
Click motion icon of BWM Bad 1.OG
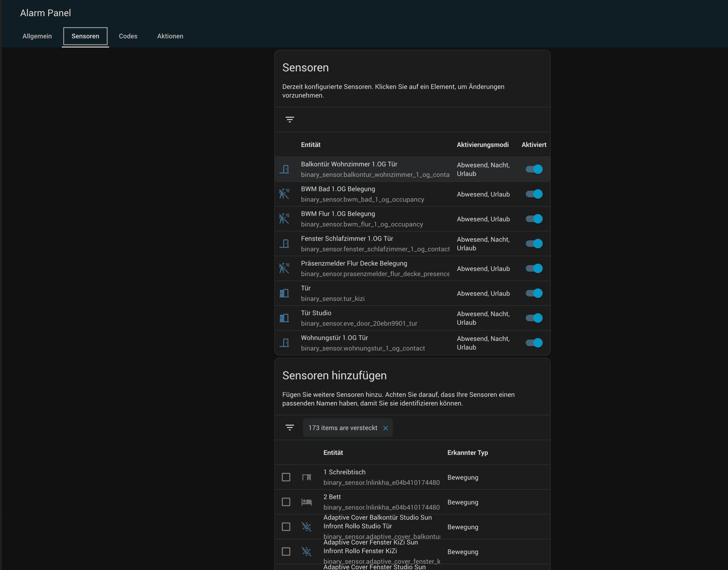point(284,194)
